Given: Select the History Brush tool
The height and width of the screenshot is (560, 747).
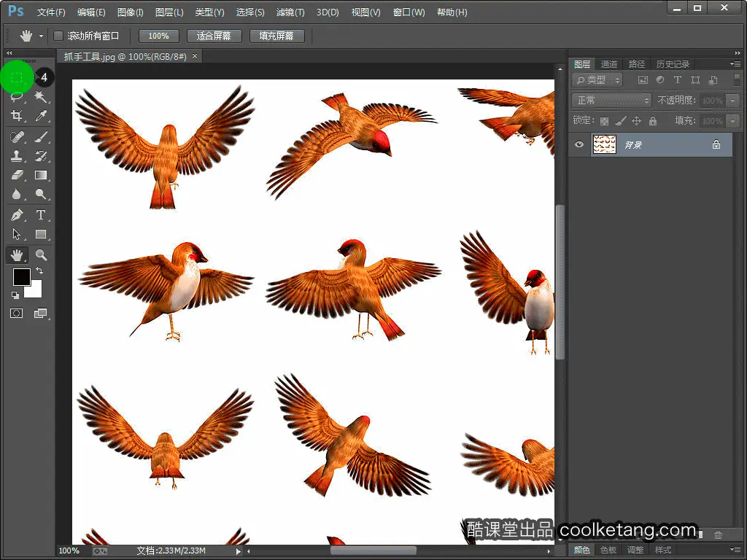Looking at the screenshot, I should click(x=41, y=156).
